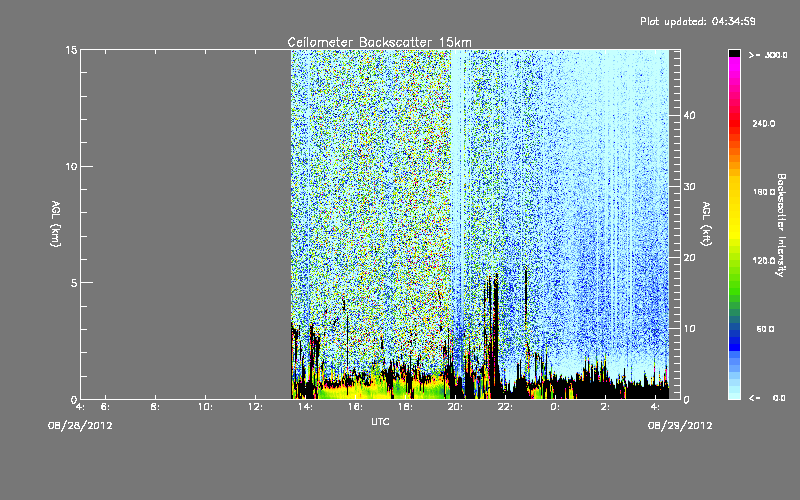This screenshot has width=800, height=500.
Task: Click the '16:' time tick label
Action: coord(355,407)
